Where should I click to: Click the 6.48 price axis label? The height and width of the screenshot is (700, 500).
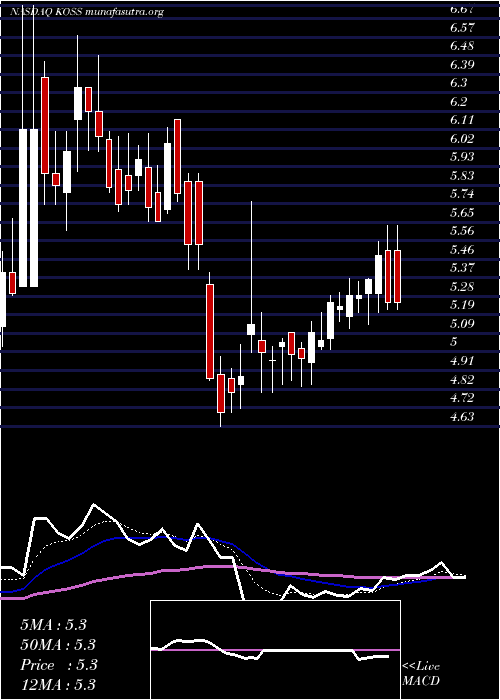tap(462, 46)
